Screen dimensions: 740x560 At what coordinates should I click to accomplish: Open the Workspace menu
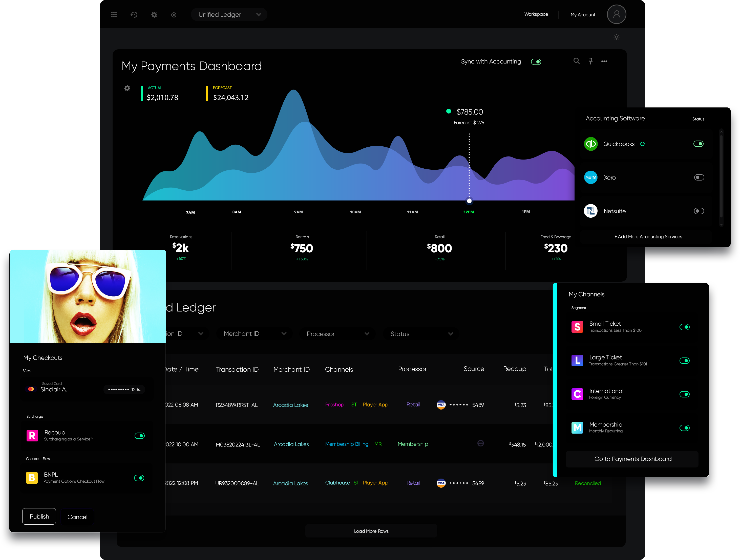536,14
